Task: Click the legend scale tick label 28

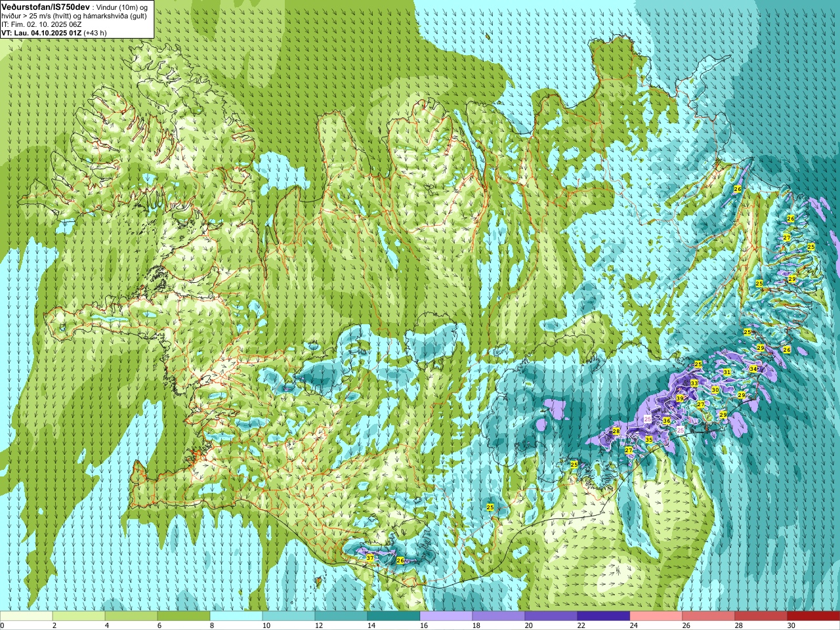Action: (x=739, y=625)
